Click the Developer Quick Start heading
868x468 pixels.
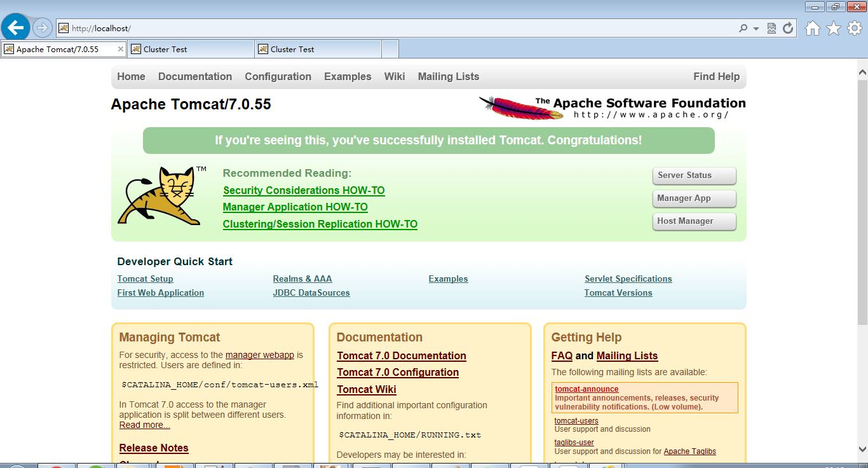175,262
